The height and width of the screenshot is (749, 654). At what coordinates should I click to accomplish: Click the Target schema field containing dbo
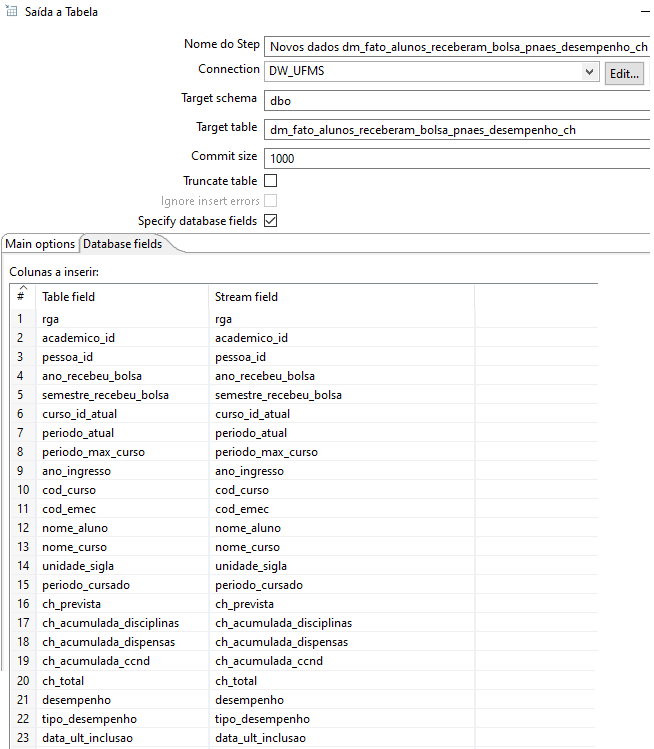[x=457, y=101]
